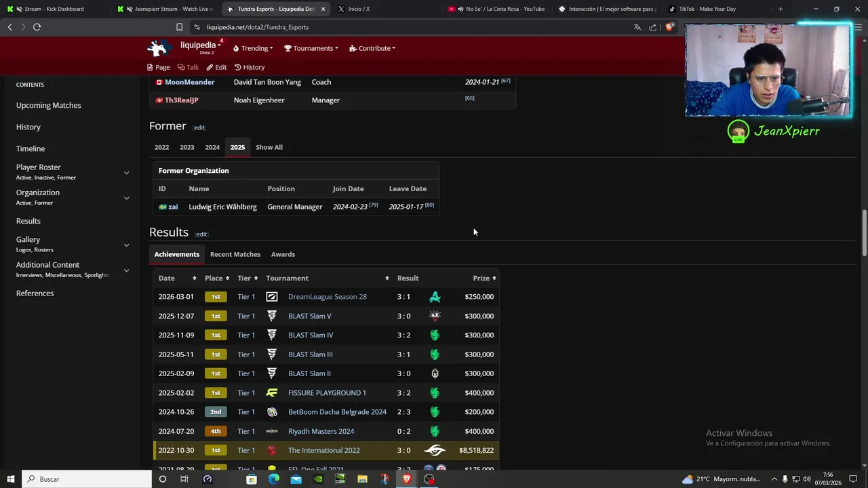Click opponent logo in BLAST Slam II row
Screen dimensions: 868x488
[x=435, y=373]
